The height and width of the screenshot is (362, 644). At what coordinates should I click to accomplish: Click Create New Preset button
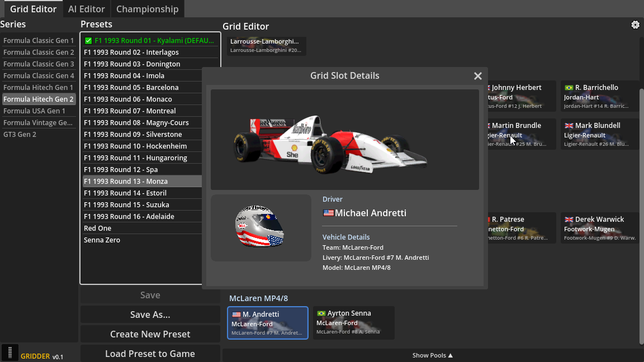tap(150, 334)
